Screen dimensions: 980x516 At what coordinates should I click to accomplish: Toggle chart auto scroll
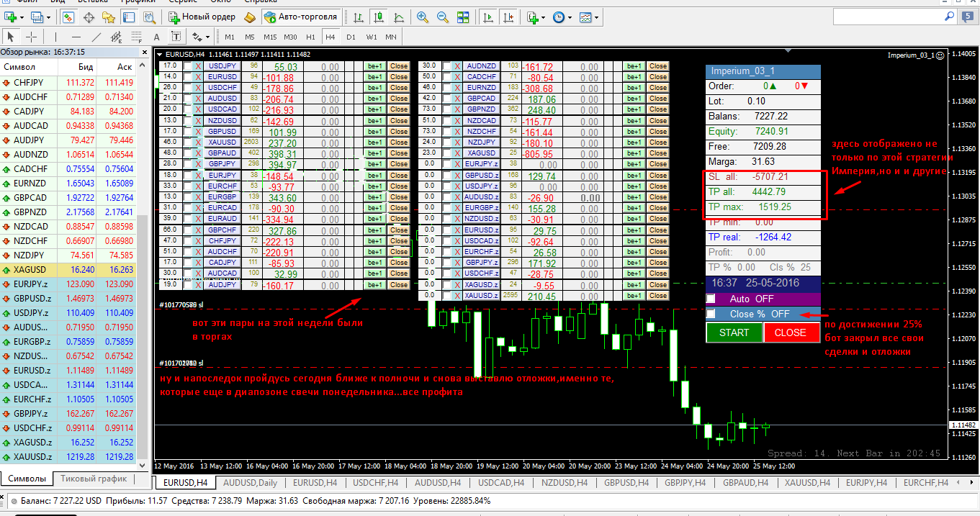click(489, 16)
